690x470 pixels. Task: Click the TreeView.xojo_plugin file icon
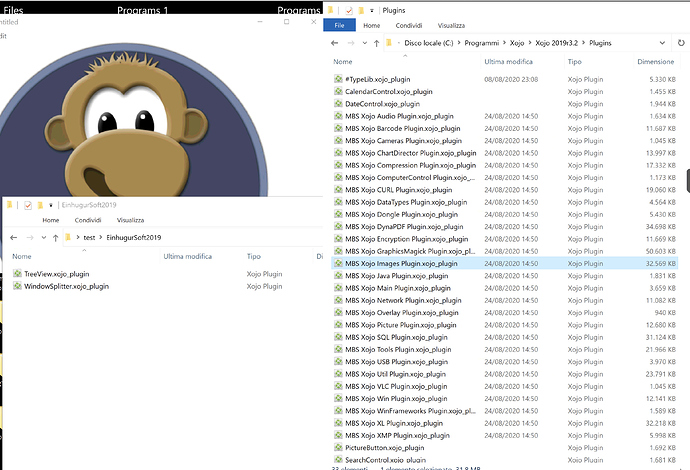point(17,273)
